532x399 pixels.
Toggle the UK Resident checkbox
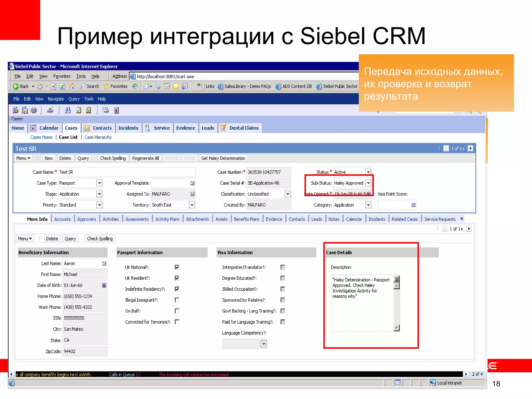coord(177,278)
